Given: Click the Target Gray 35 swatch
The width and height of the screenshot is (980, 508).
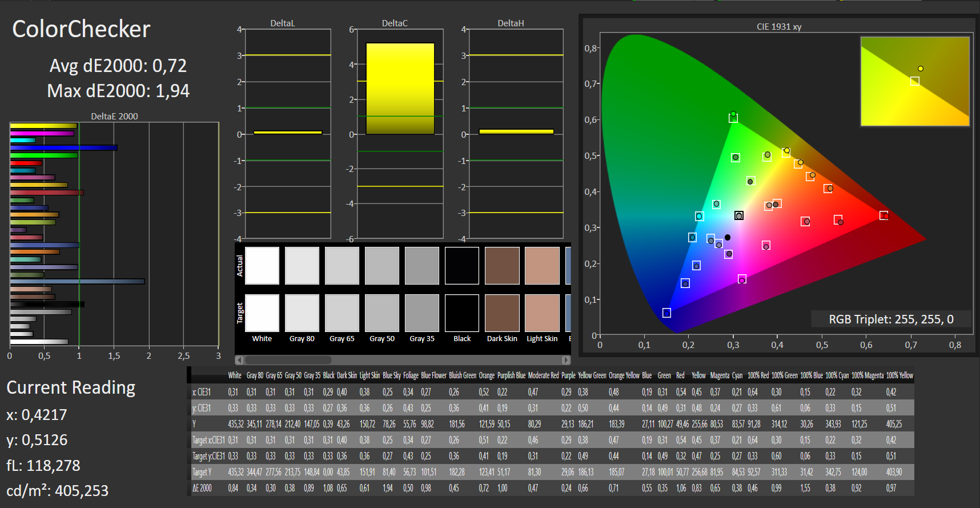Looking at the screenshot, I should [x=422, y=313].
